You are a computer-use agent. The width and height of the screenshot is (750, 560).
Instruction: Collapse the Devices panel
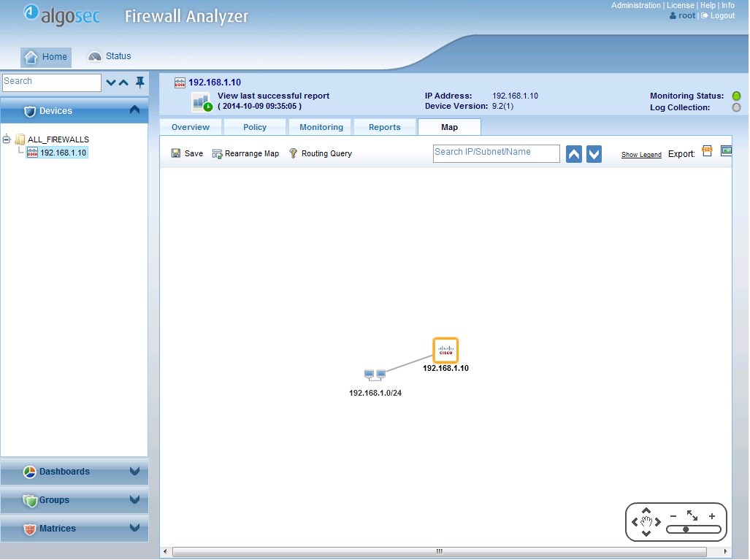coord(135,110)
